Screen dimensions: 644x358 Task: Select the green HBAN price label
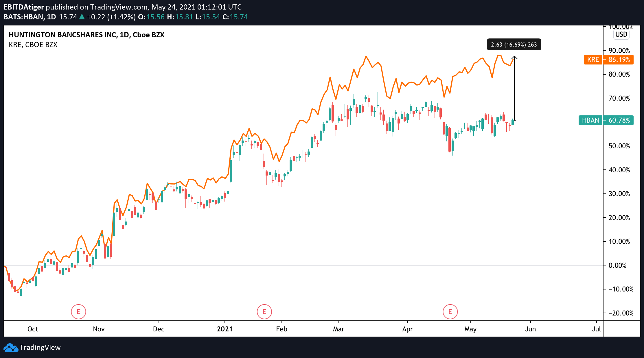[590, 120]
